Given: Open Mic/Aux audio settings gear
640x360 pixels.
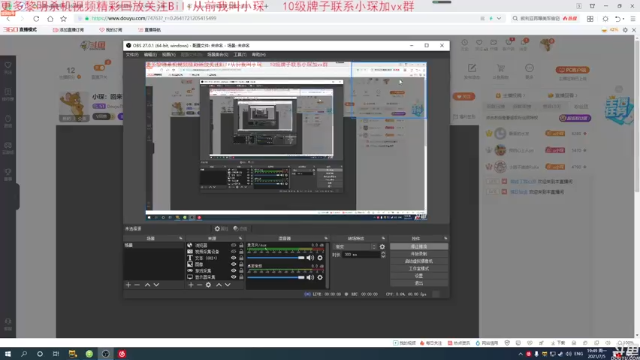Looking at the screenshot, I should tap(320, 258).
